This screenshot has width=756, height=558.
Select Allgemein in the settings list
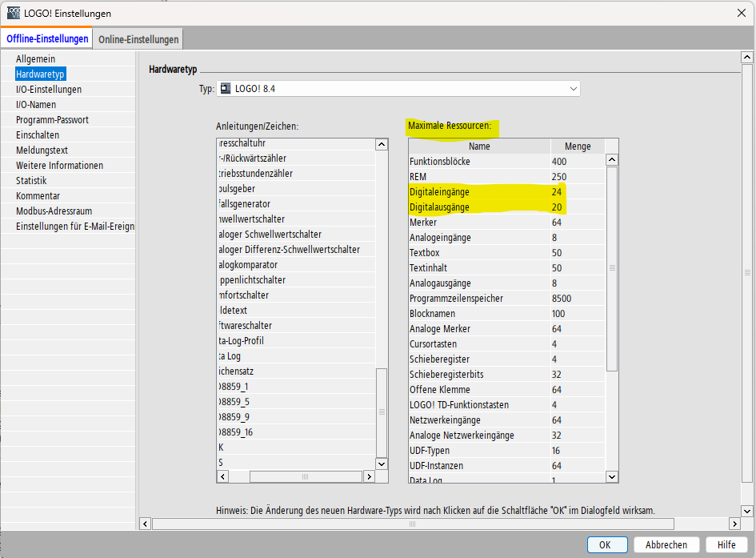coord(36,59)
